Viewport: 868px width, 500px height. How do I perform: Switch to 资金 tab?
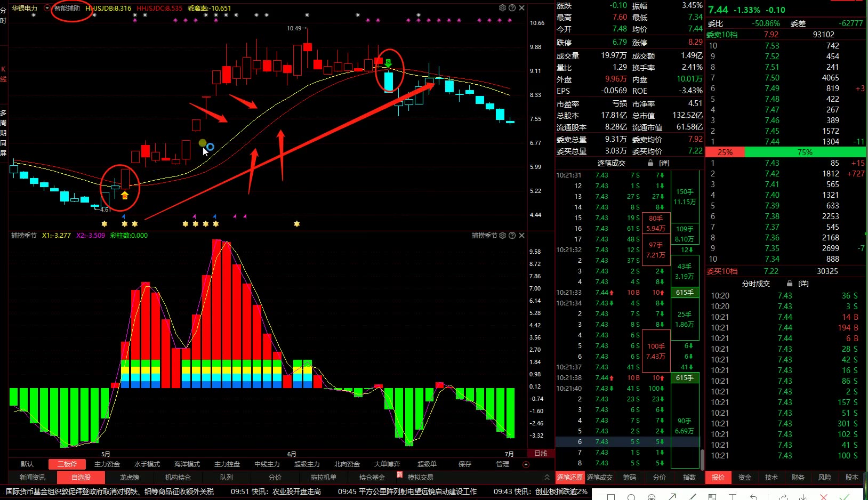(x=745, y=477)
